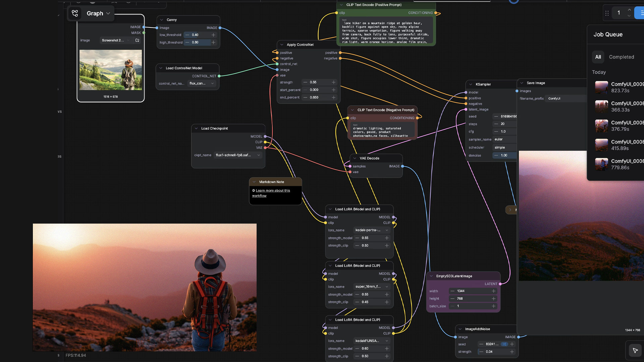The height and width of the screenshot is (362, 644).
Task: Increase start_percent with plus icon
Action: coord(333,90)
